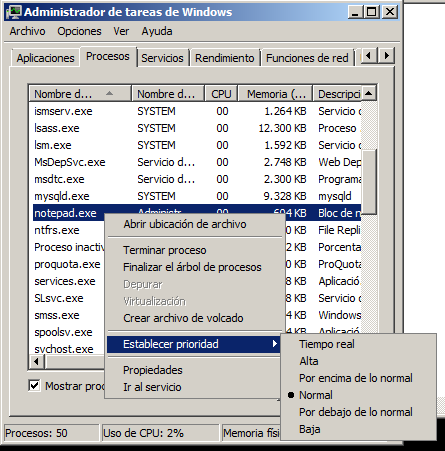Choose Abrir ubicación de archivo
This screenshot has height=451, width=445.
[195, 224]
